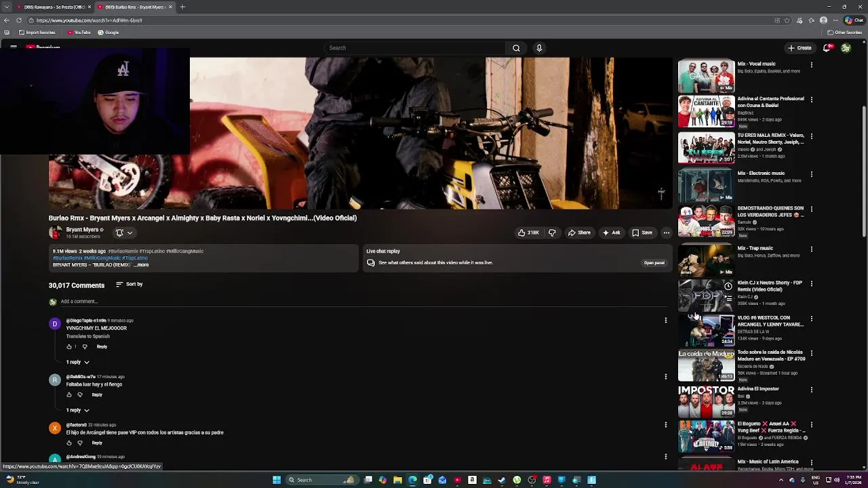Click Open panel for live chat replay

[654, 263]
